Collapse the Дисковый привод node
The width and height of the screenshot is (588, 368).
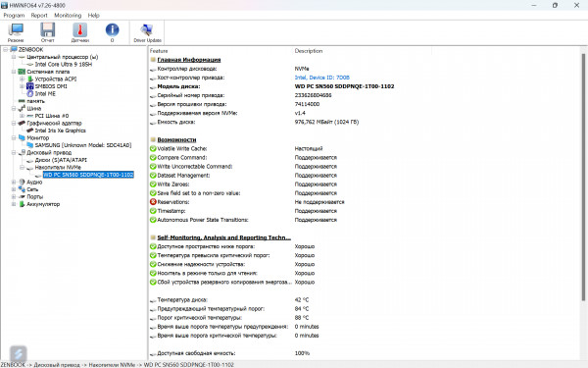[x=14, y=152]
